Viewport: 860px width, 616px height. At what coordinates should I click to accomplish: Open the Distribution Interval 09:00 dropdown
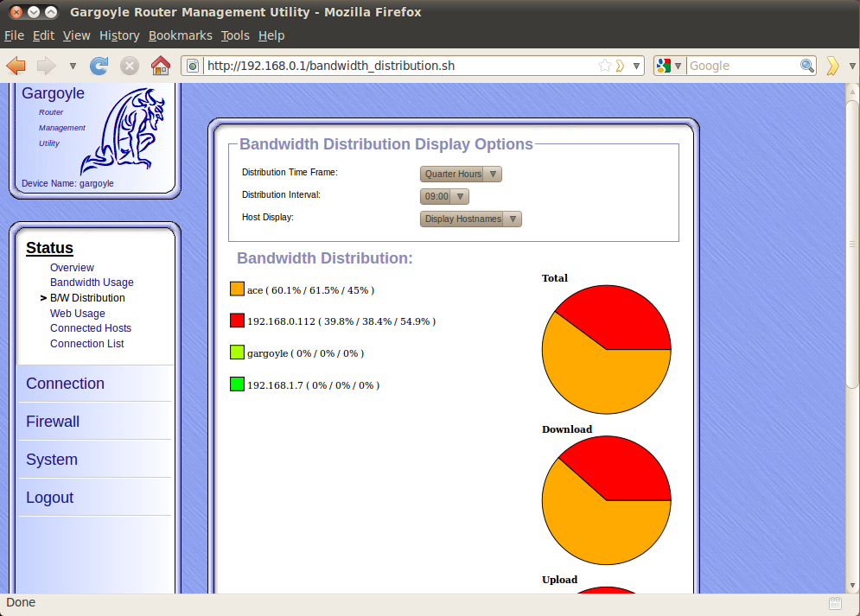click(444, 196)
